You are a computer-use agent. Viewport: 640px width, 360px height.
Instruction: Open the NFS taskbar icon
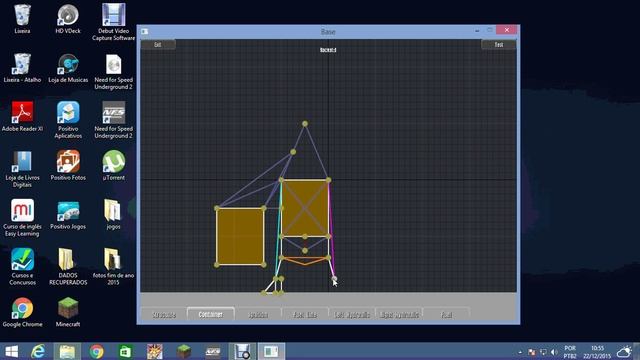pyautogui.click(x=213, y=351)
